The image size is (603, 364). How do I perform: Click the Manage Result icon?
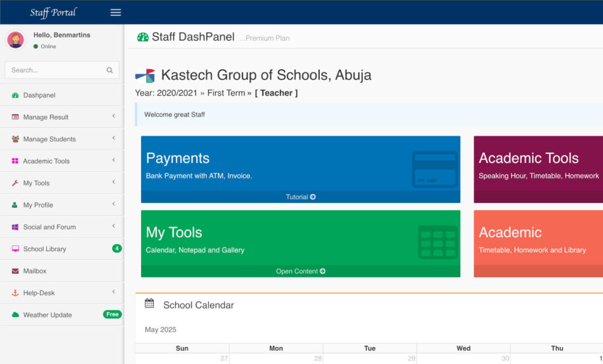[15, 117]
